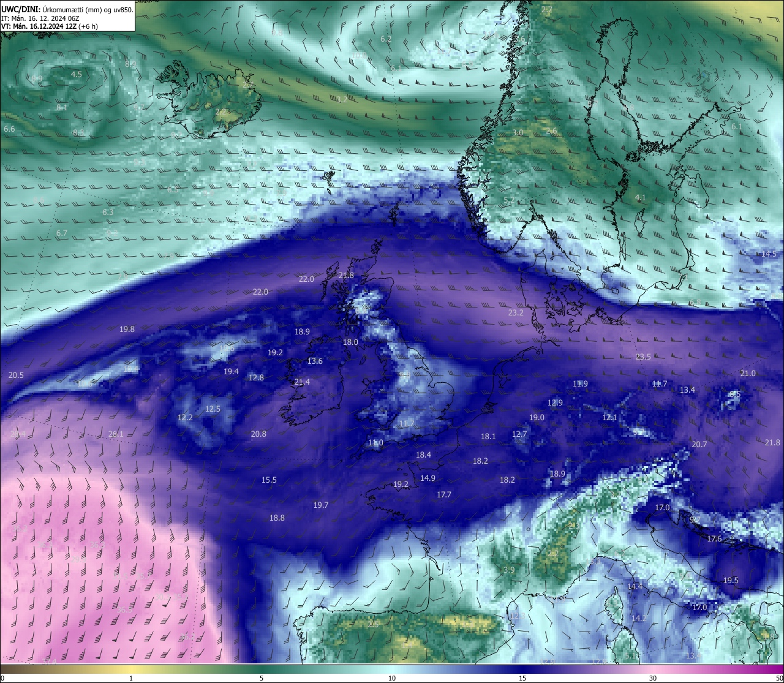Image resolution: width=784 pixels, height=683 pixels.
Task: Click the '5' tick label on the colour scale
Action: coord(262,678)
